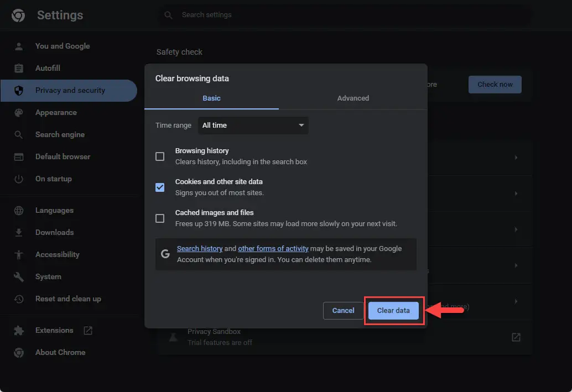
Task: Uncheck Cookies and other site data
Action: click(x=160, y=187)
